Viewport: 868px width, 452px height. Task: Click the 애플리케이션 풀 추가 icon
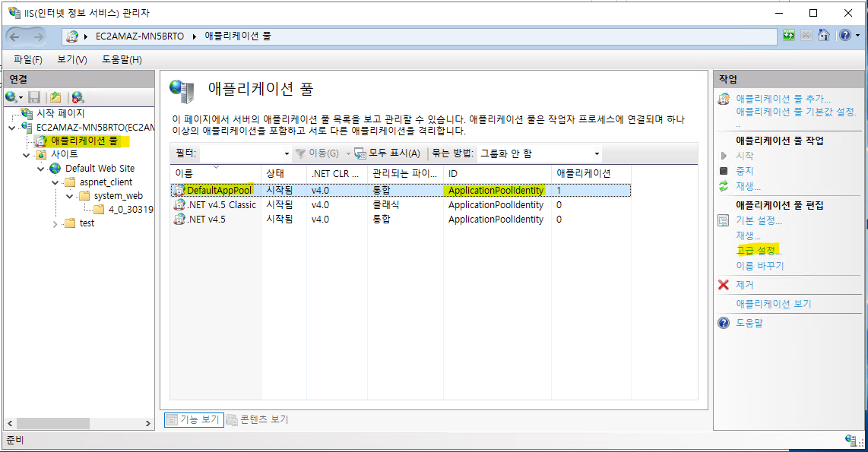[x=724, y=99]
